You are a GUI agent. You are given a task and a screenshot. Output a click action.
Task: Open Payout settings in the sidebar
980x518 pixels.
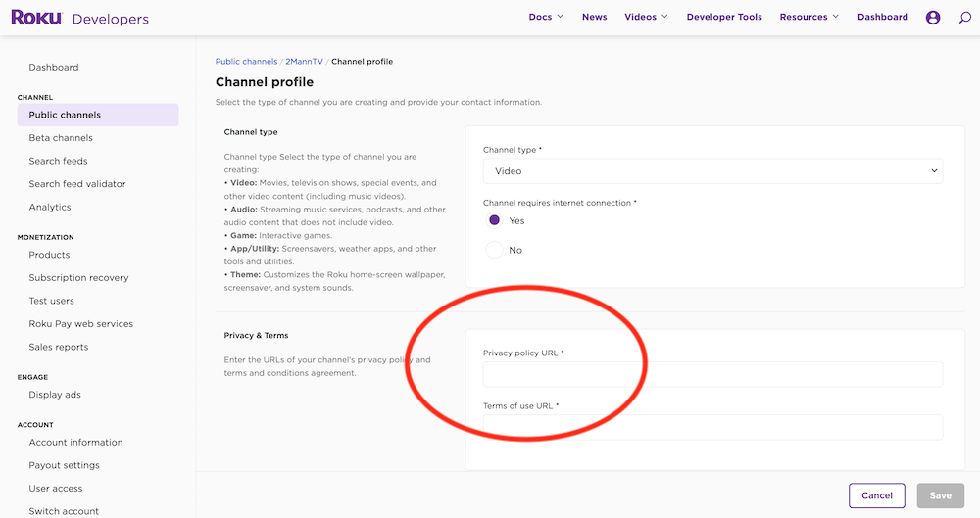click(x=65, y=465)
